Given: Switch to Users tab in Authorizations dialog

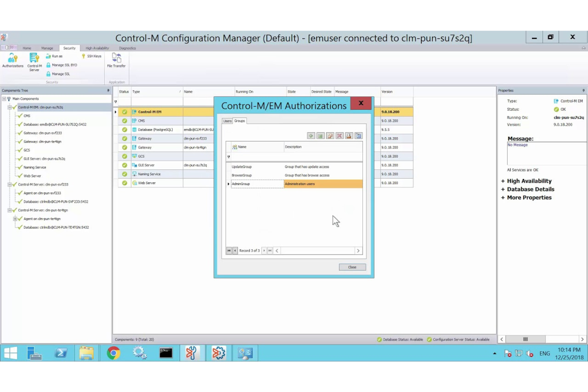Looking at the screenshot, I should 227,121.
